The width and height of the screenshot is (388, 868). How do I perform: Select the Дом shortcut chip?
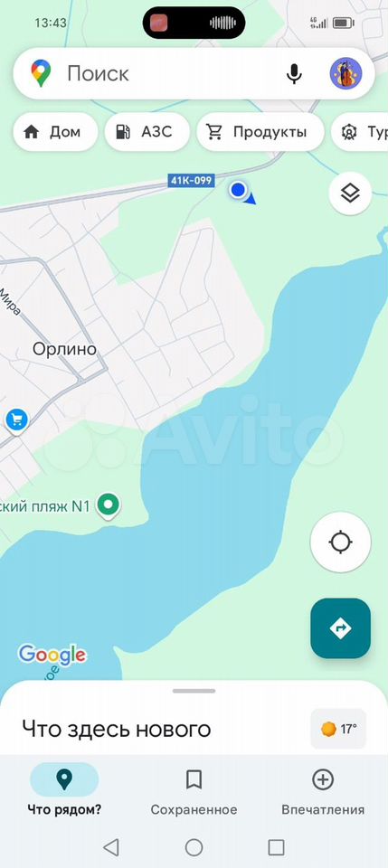(55, 132)
